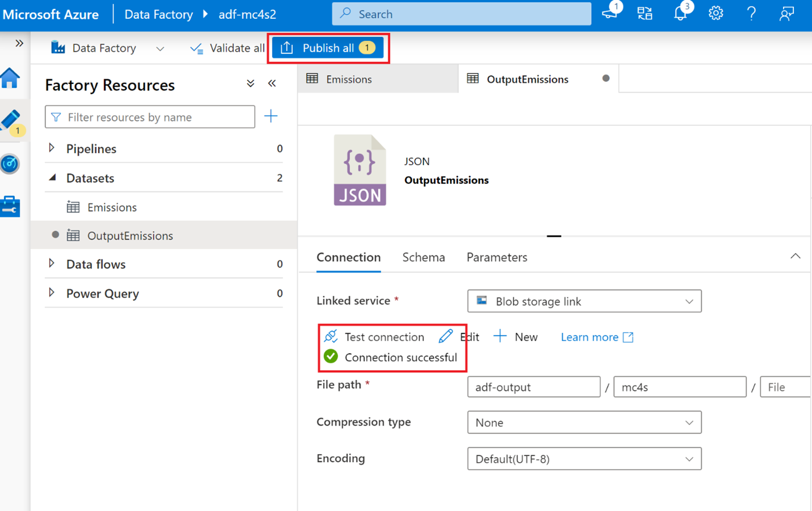Expand the Power Query tree node

(x=52, y=293)
